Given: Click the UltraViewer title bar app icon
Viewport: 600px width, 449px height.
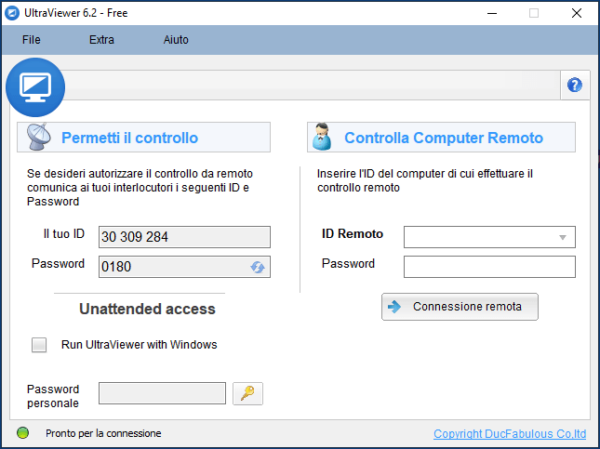Looking at the screenshot, I should coord(12,13).
